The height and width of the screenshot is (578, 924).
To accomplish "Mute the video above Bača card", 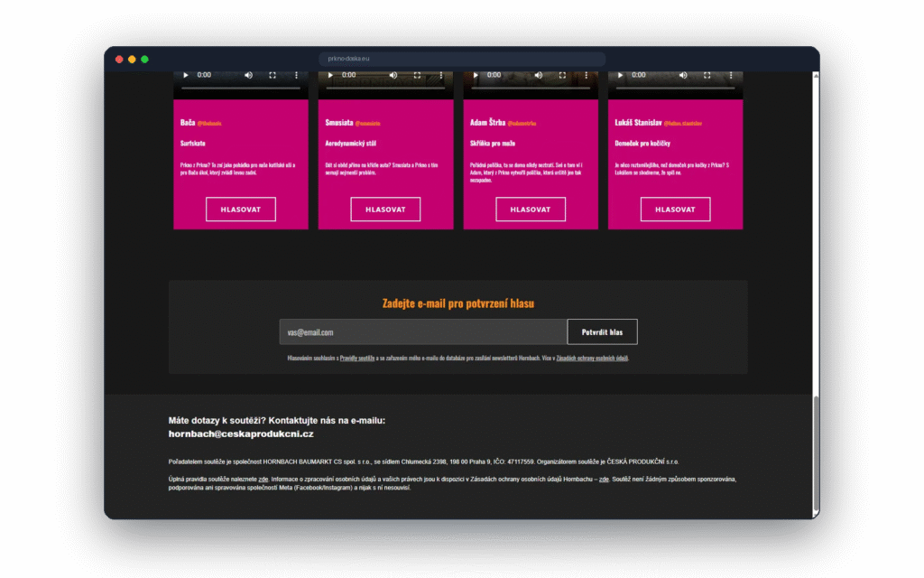I will (249, 75).
